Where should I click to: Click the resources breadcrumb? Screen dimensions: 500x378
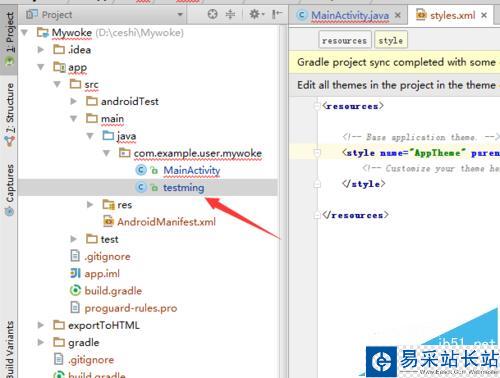click(x=345, y=41)
